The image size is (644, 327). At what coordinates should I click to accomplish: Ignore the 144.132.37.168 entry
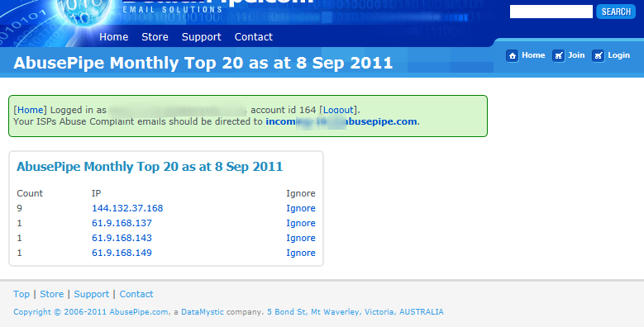coord(301,208)
